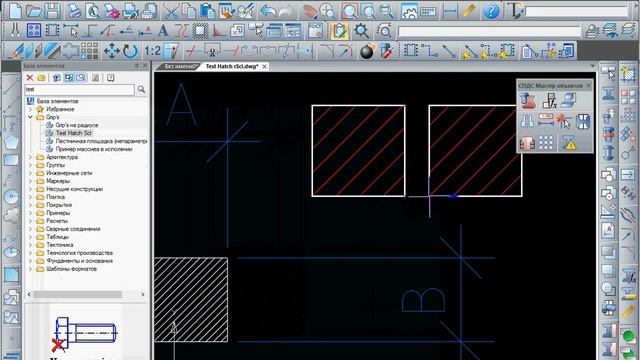The width and height of the screenshot is (640, 360).
Task: Toggle the layers eye visibility icon
Action: point(610,31)
